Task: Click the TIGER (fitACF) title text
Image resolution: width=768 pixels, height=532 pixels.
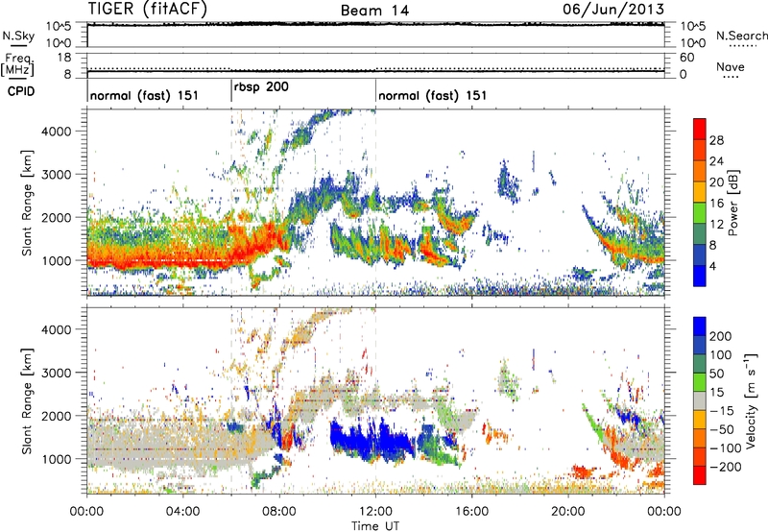Action: point(147,9)
